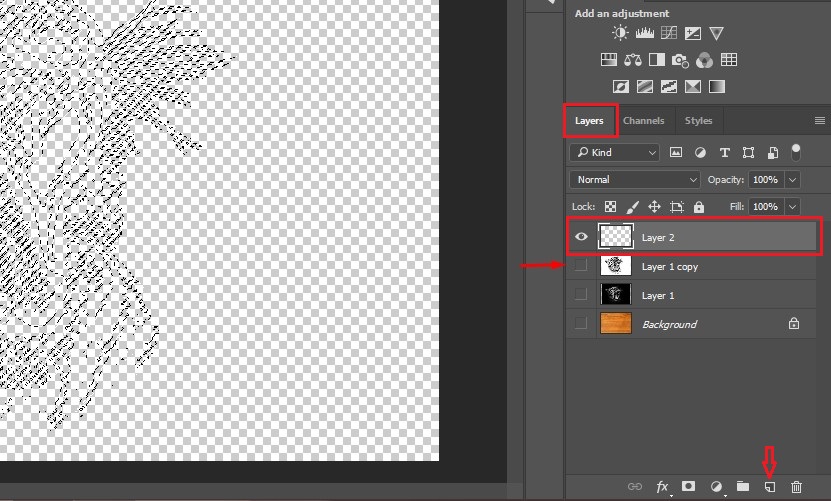Add a Vibrance adjustment
Image resolution: width=831 pixels, height=501 pixels.
point(717,33)
